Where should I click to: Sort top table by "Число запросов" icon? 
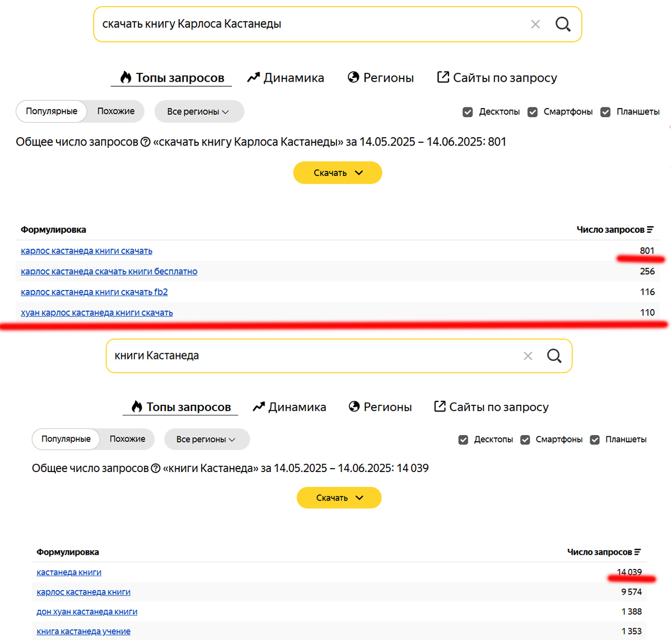pos(650,230)
